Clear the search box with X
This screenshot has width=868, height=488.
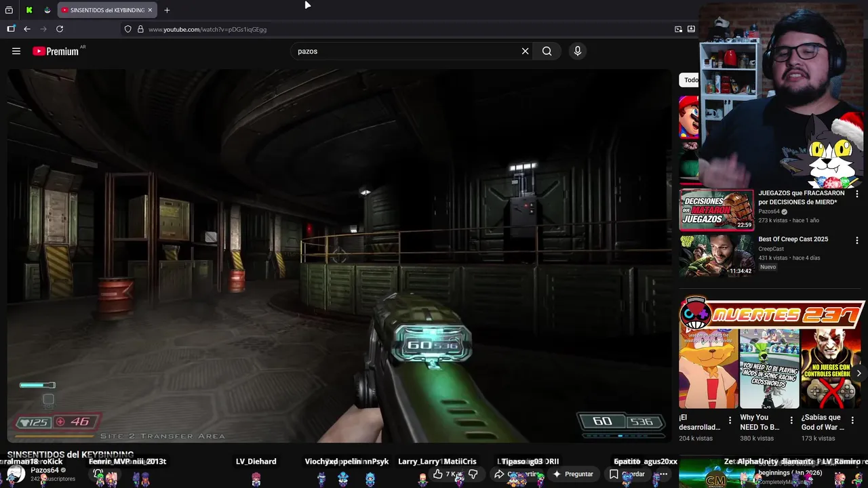(525, 51)
